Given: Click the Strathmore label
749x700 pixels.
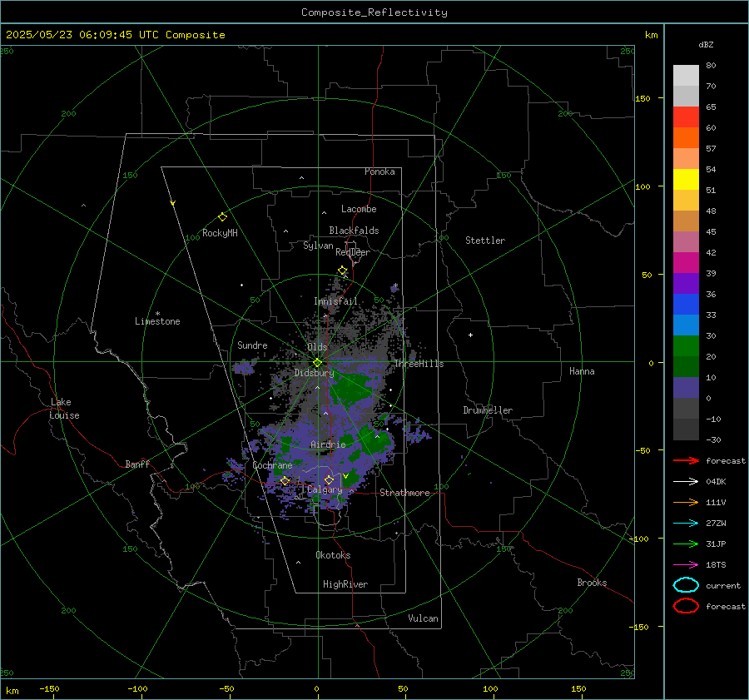Looking at the screenshot, I should pos(404,493).
